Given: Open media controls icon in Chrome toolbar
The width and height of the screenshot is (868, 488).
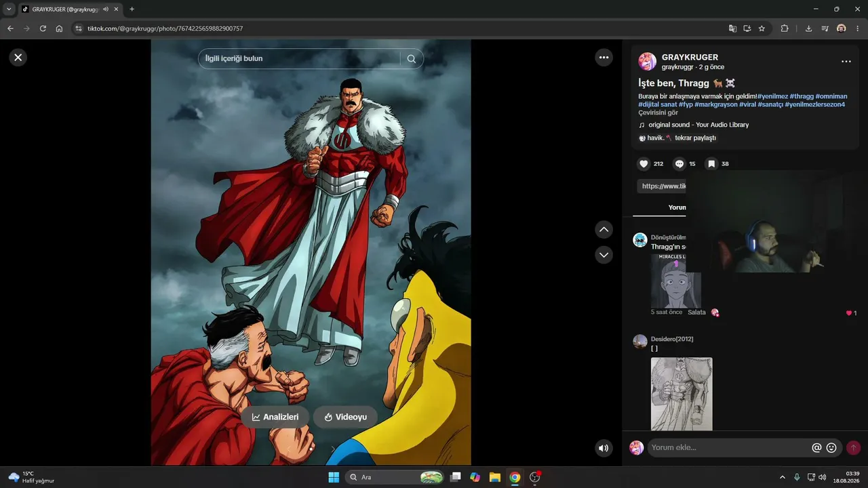Looking at the screenshot, I should 825,28.
